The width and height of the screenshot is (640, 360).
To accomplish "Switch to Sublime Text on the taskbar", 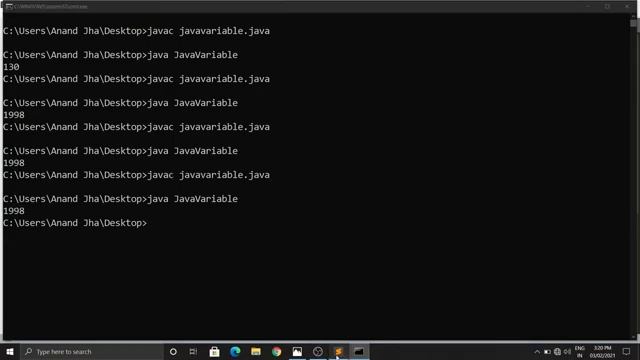I will (x=338, y=351).
